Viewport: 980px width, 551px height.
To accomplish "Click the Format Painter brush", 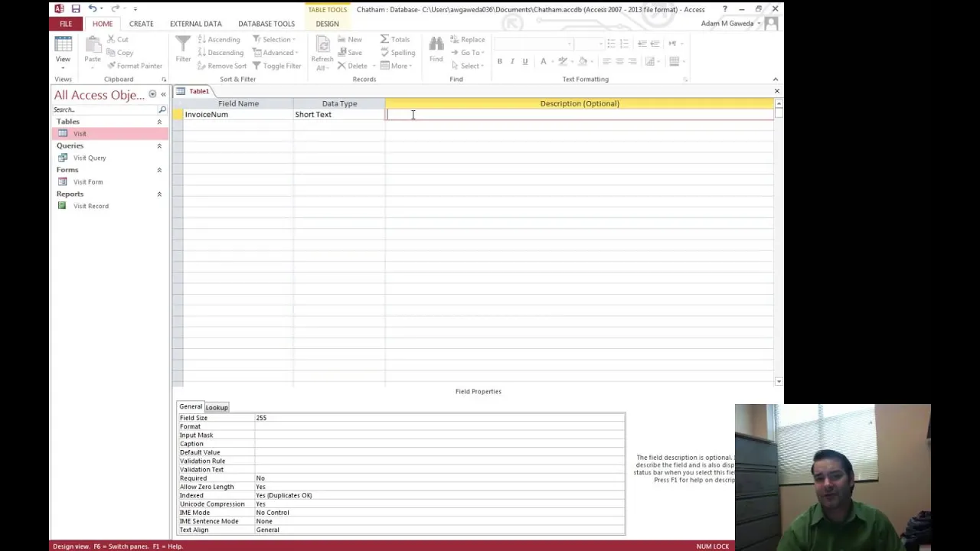I will [x=134, y=66].
